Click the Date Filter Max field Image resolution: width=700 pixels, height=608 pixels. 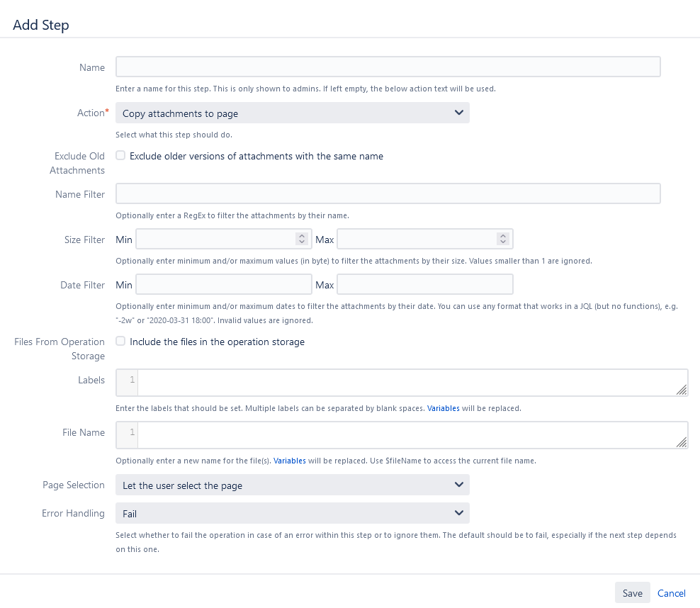(x=424, y=285)
